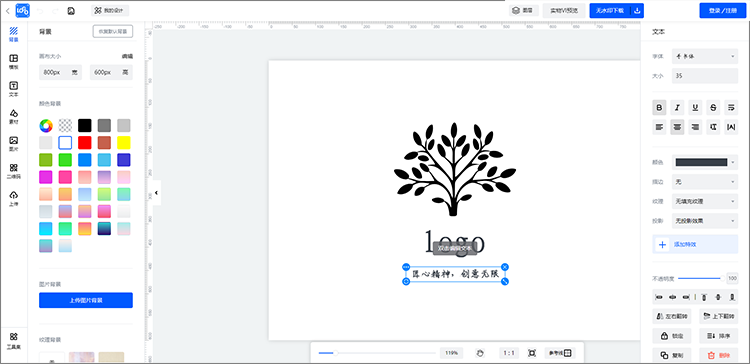Select the transparent checkered background swatch

click(x=65, y=126)
